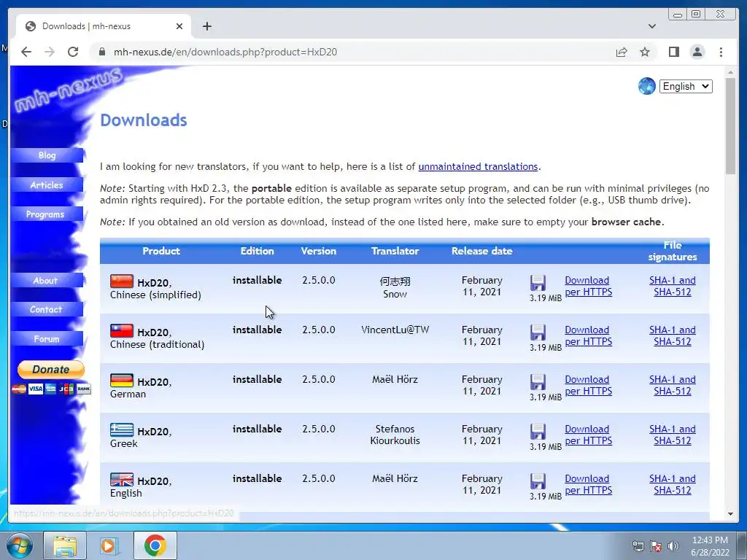Open the Contact sidebar menu item

[47, 309]
